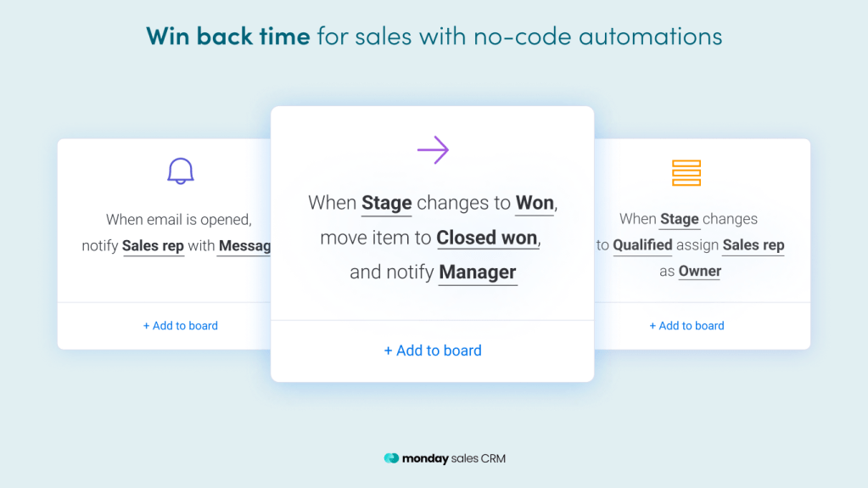This screenshot has width=868, height=488.
Task: Click the "monday sales CRM" brand text
Action: [x=455, y=458]
